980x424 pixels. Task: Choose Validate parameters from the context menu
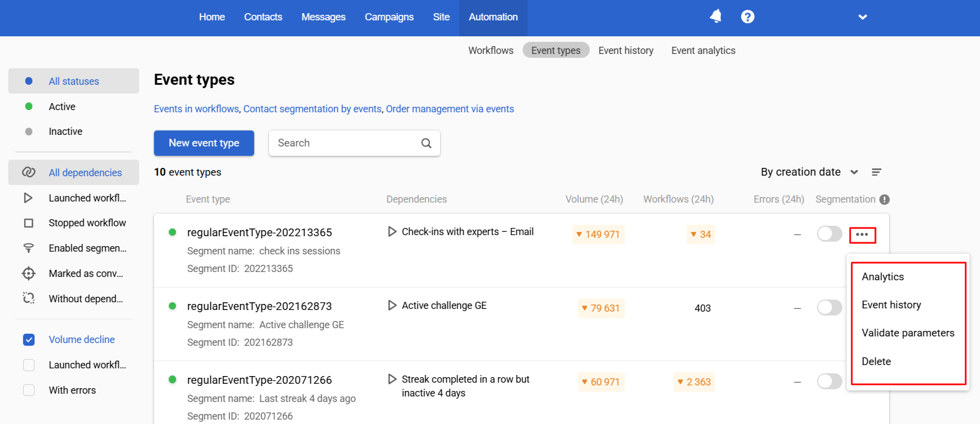(907, 333)
